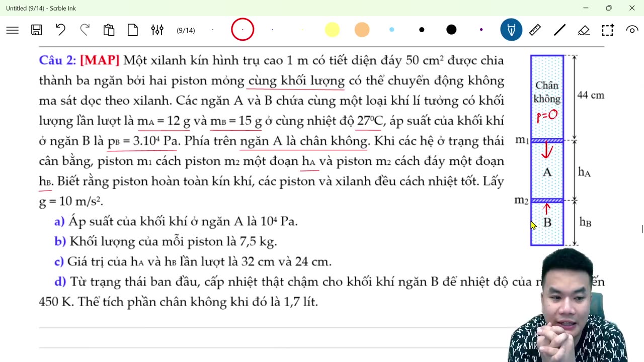
Task: Minimize the Scrble Ink window
Action: click(x=586, y=8)
